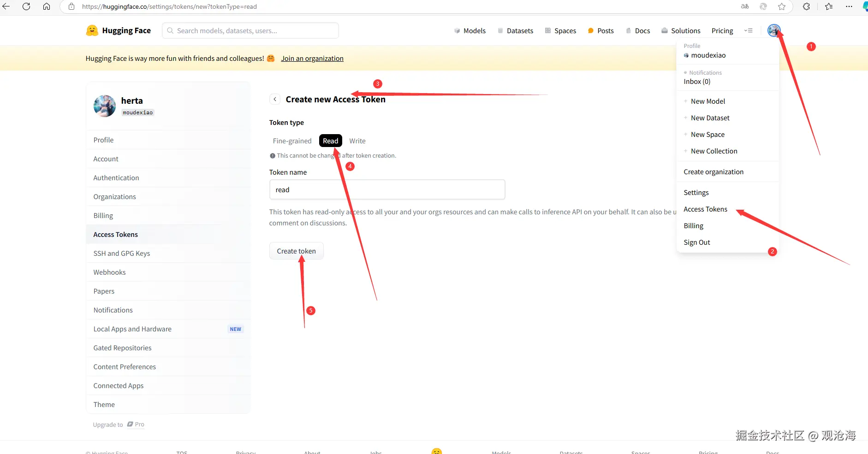Viewport: 868px width, 454px height.
Task: Click the browser address bar URL
Action: click(x=169, y=6)
